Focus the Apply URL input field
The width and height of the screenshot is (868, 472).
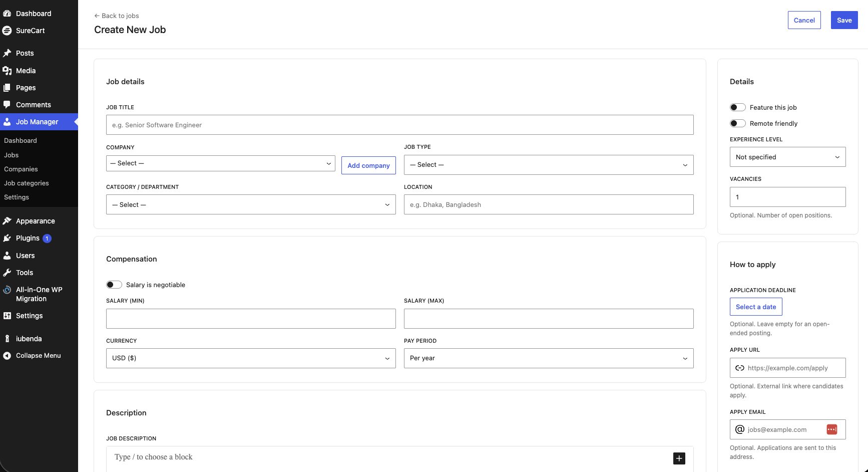click(788, 368)
